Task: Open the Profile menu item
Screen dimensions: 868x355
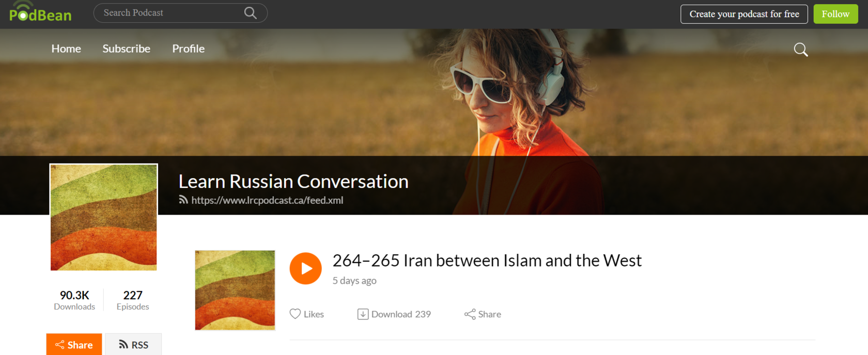Action: (x=188, y=49)
